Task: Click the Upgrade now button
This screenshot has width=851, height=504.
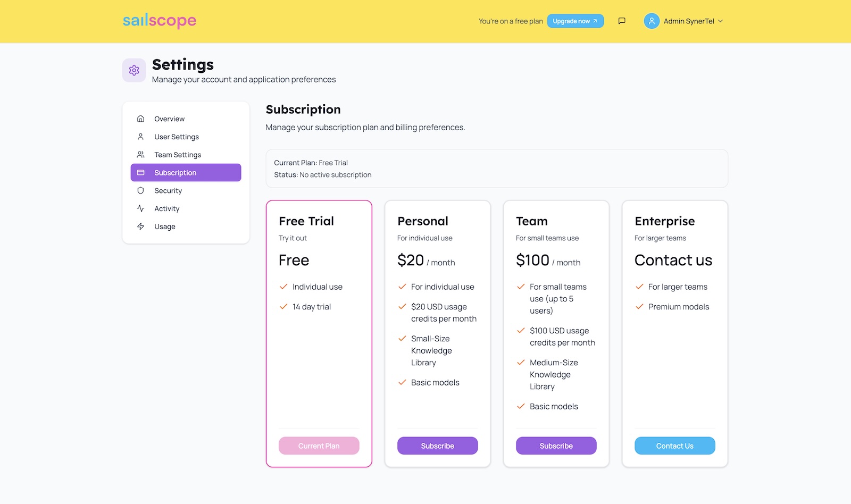Action: (x=575, y=21)
